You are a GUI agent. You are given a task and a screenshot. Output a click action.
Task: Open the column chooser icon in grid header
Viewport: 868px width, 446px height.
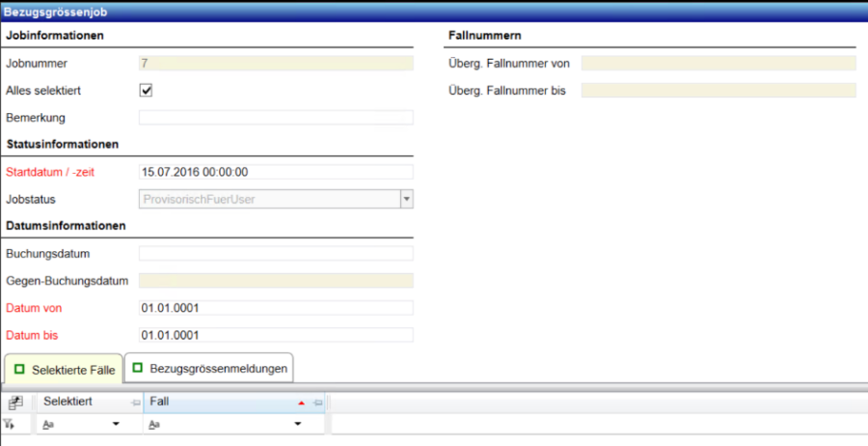pos(15,403)
